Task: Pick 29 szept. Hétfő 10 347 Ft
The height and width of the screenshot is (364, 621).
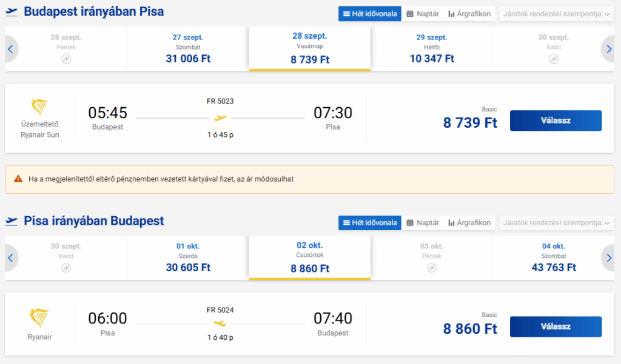Action: pyautogui.click(x=432, y=49)
